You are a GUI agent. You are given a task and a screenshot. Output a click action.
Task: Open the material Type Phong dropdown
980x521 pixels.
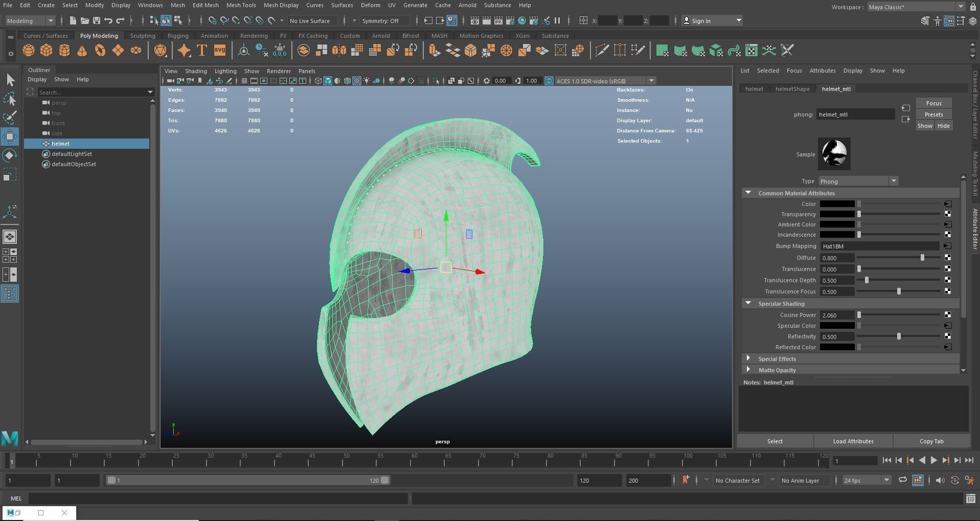pos(858,181)
